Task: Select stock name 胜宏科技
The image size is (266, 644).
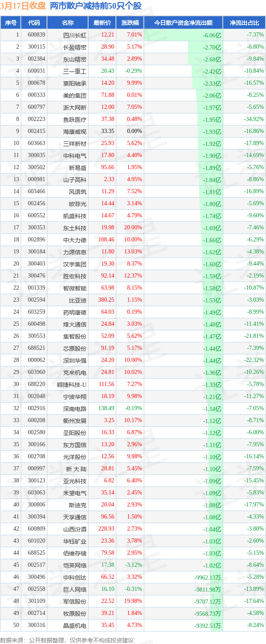Action: click(75, 276)
